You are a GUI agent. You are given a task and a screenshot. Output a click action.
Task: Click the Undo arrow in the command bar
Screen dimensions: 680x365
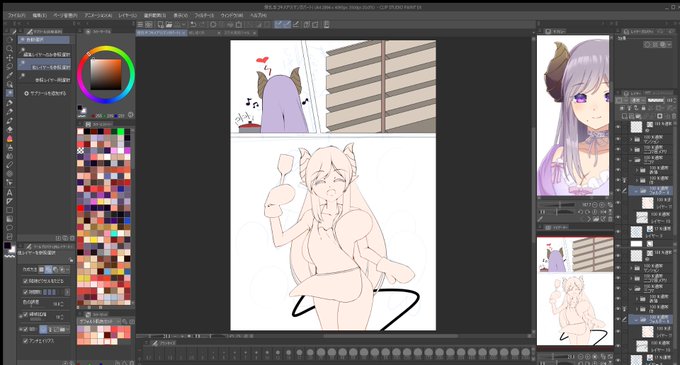click(193, 24)
